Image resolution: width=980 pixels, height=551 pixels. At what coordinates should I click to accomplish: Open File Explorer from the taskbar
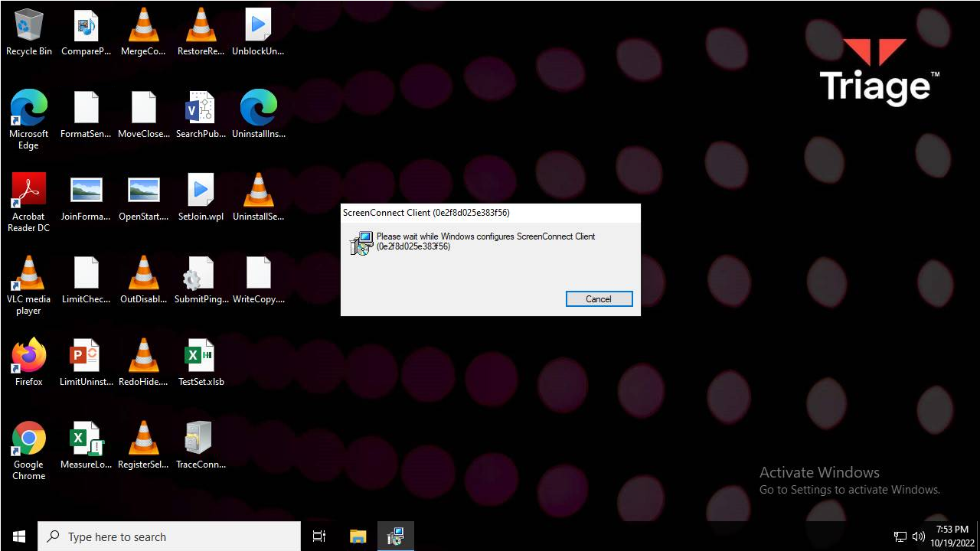358,536
